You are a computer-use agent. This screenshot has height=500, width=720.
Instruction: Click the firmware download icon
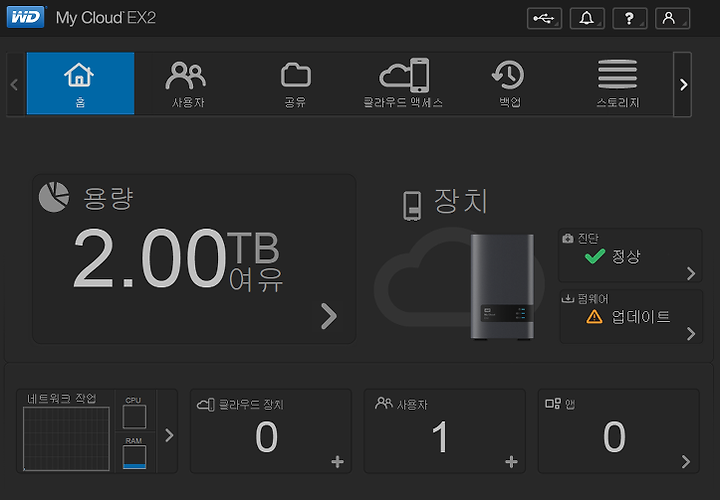tap(568, 298)
